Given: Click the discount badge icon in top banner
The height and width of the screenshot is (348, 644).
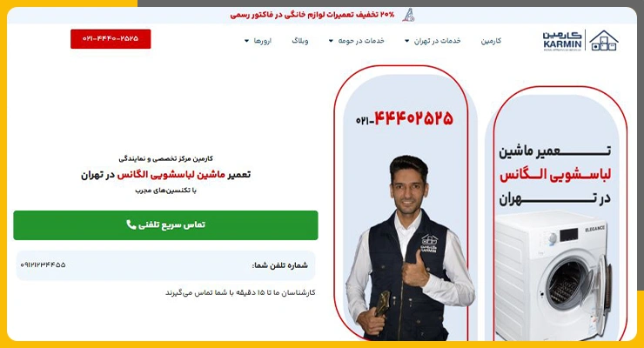Looking at the screenshot, I should [409, 15].
